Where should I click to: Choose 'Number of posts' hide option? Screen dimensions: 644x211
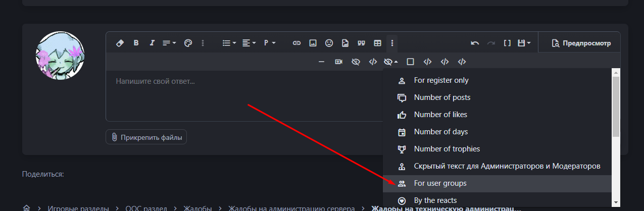[x=442, y=97]
